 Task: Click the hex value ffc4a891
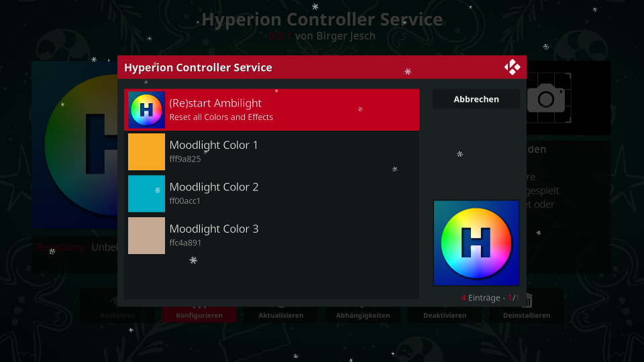point(185,243)
